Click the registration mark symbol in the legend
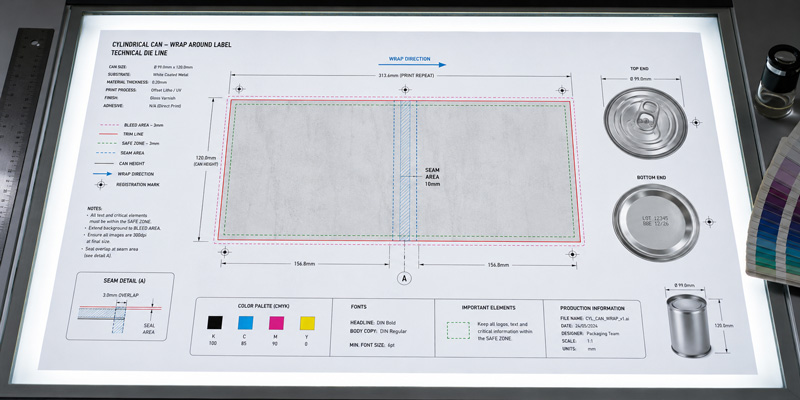The height and width of the screenshot is (400, 800). (x=101, y=184)
